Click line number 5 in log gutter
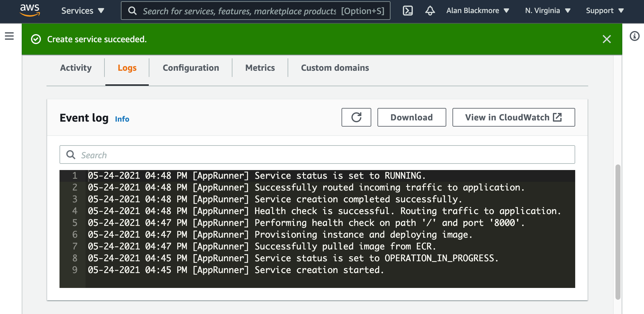Viewport: 644px width, 314px height. pos(75,223)
